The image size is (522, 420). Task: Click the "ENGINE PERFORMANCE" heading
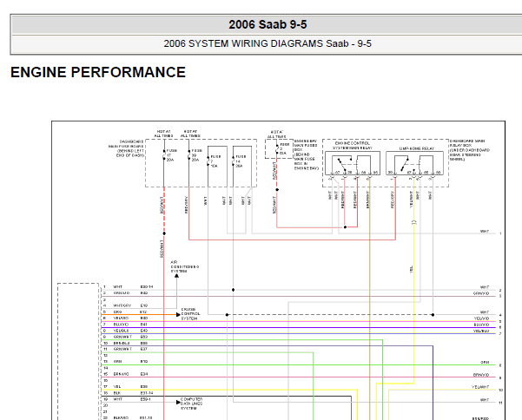click(x=98, y=72)
